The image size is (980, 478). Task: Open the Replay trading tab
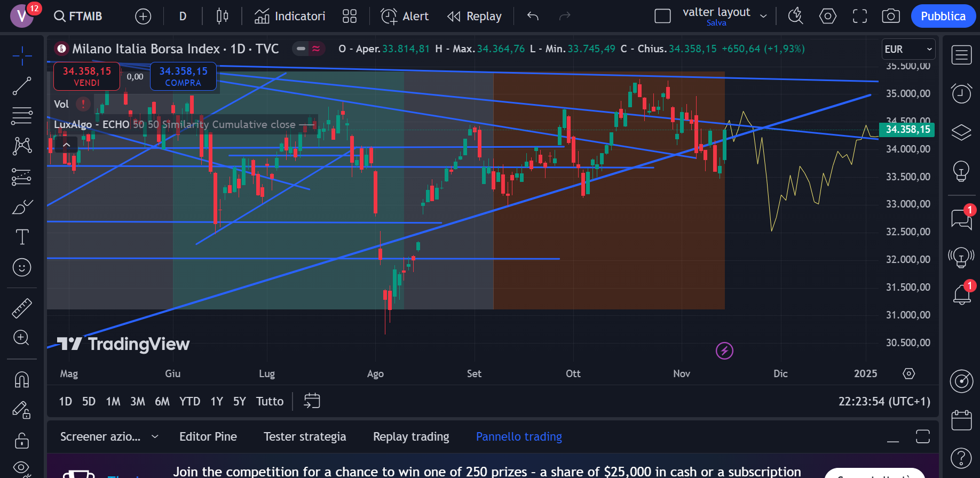411,436
